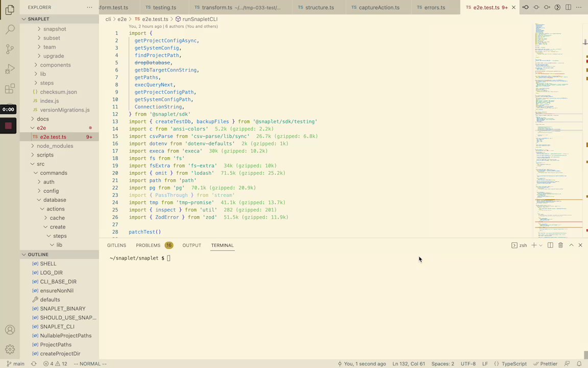The width and height of the screenshot is (588, 368).
Task: Switch to the OUTPUT panel tab
Action: tap(191, 245)
